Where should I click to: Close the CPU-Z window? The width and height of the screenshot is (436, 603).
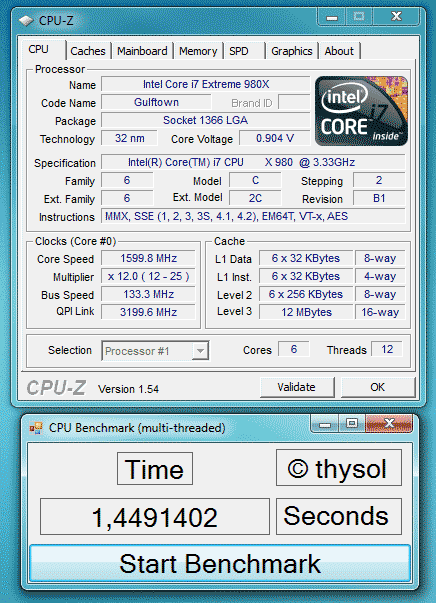pos(396,17)
